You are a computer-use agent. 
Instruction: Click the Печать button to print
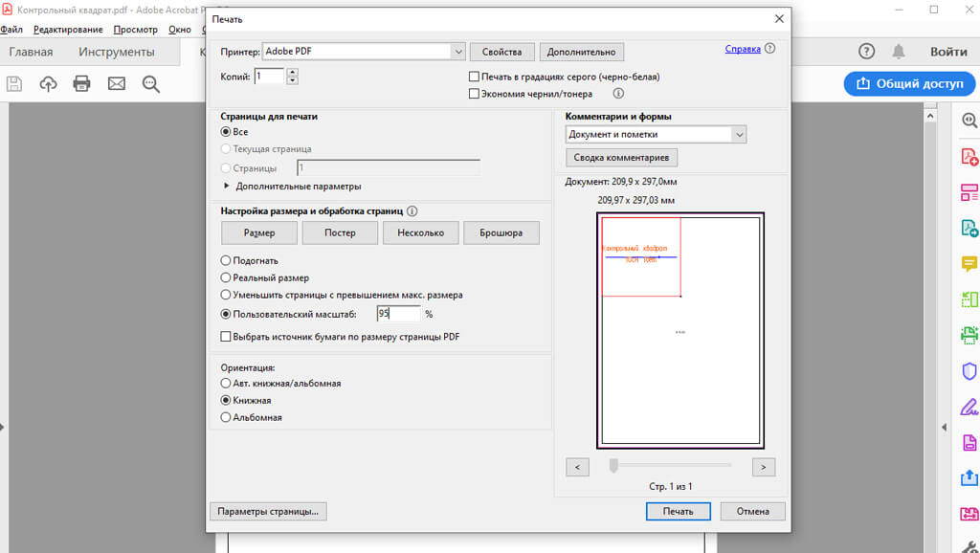tap(678, 511)
